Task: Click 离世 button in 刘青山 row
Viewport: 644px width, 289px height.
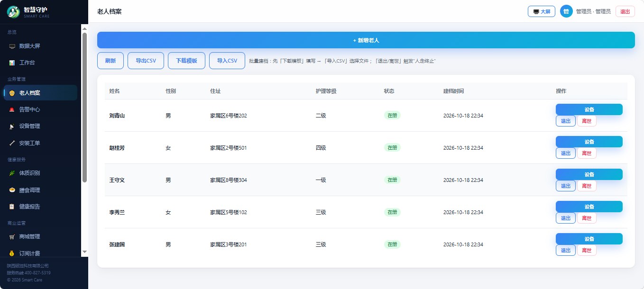Action: coord(587,121)
